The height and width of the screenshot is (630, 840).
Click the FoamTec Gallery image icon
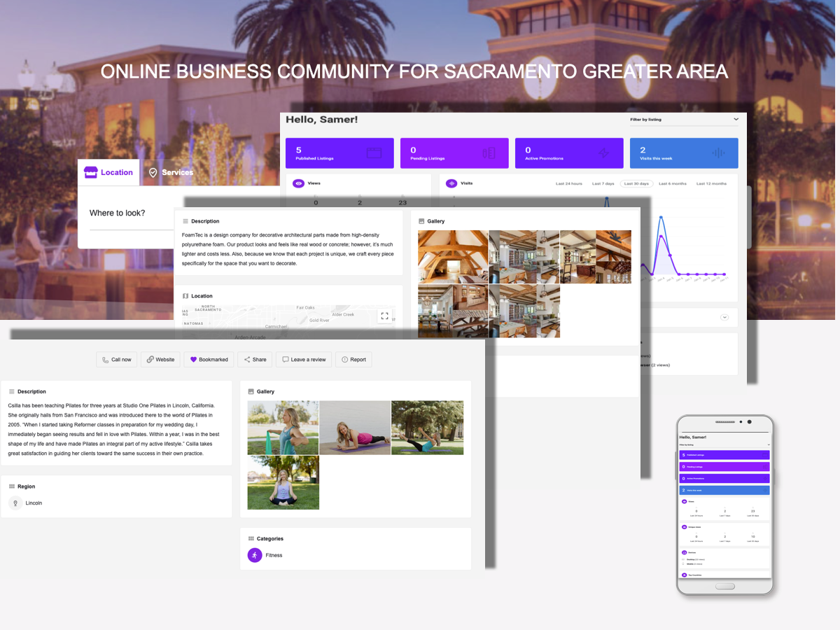click(421, 221)
